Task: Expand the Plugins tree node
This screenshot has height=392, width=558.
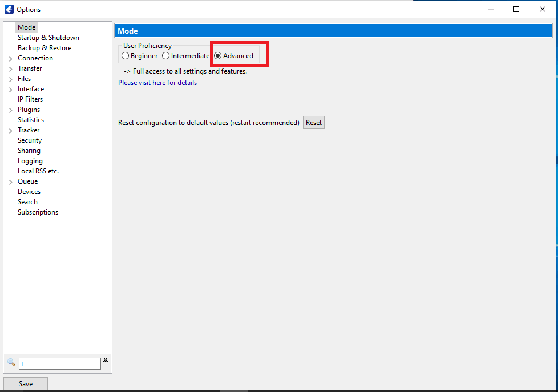Action: [11, 110]
